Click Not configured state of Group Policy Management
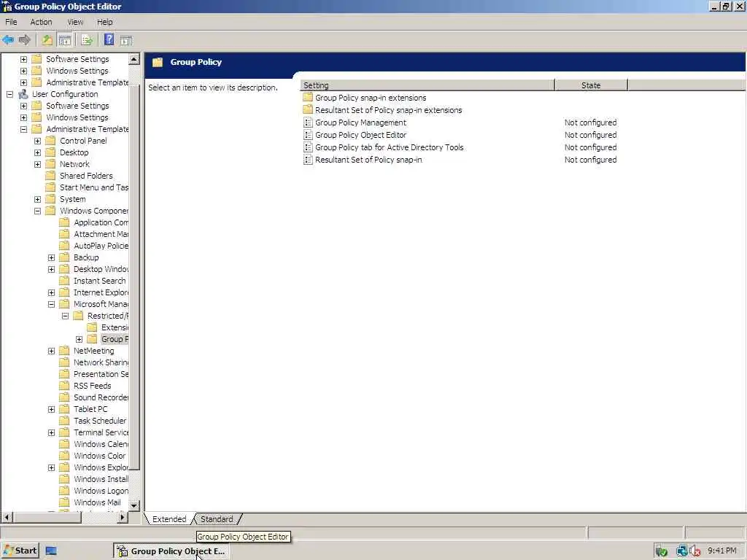The width and height of the screenshot is (747, 560). point(590,122)
